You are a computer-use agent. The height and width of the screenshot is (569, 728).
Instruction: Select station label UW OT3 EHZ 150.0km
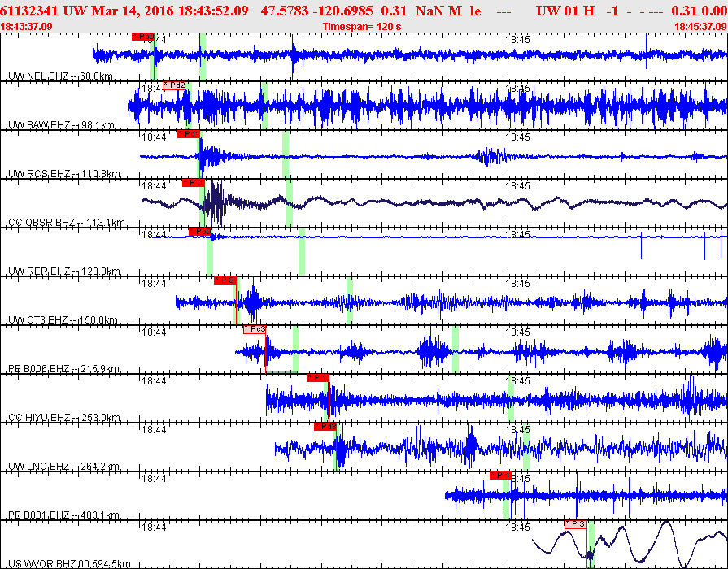[63, 319]
